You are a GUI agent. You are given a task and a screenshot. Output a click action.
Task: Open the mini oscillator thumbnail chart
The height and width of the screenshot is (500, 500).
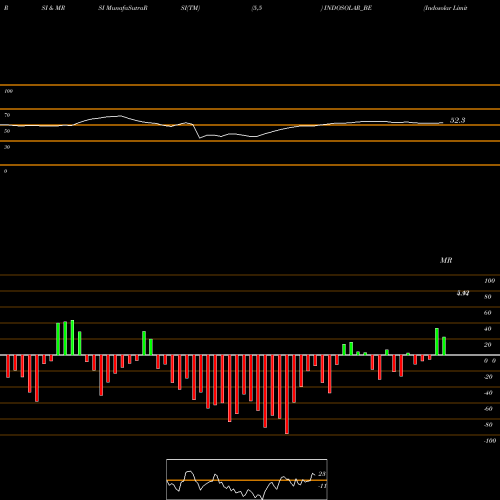pos(247,479)
